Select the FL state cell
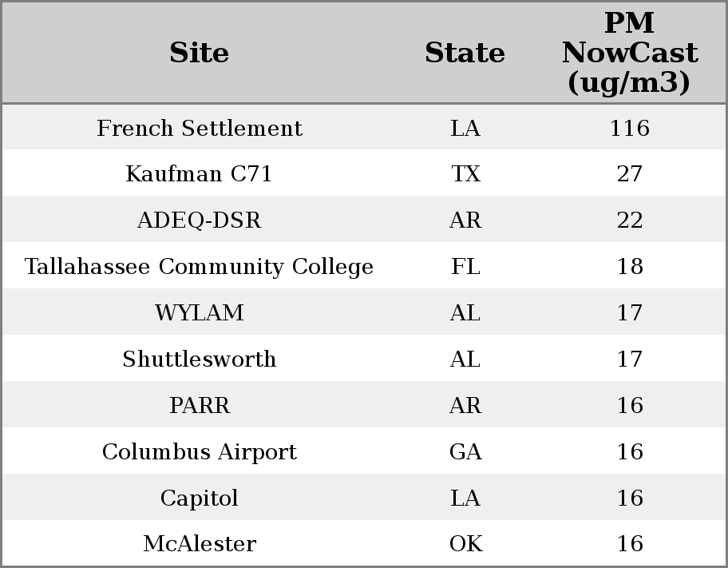The height and width of the screenshot is (568, 728). pyautogui.click(x=465, y=267)
